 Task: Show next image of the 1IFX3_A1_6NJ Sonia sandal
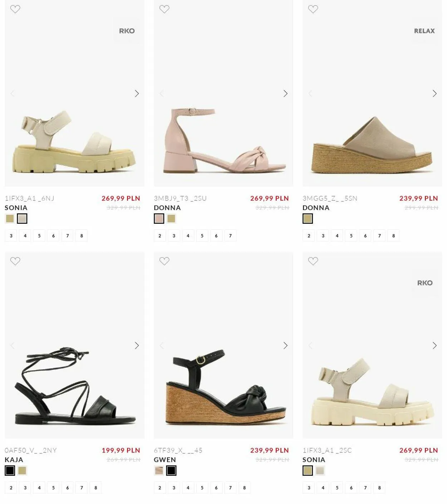click(x=137, y=93)
